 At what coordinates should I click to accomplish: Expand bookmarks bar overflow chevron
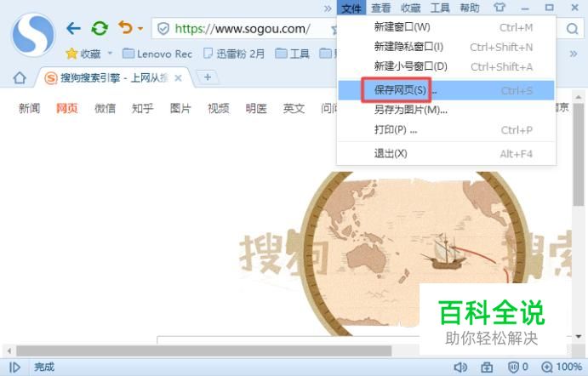pyautogui.click(x=574, y=54)
